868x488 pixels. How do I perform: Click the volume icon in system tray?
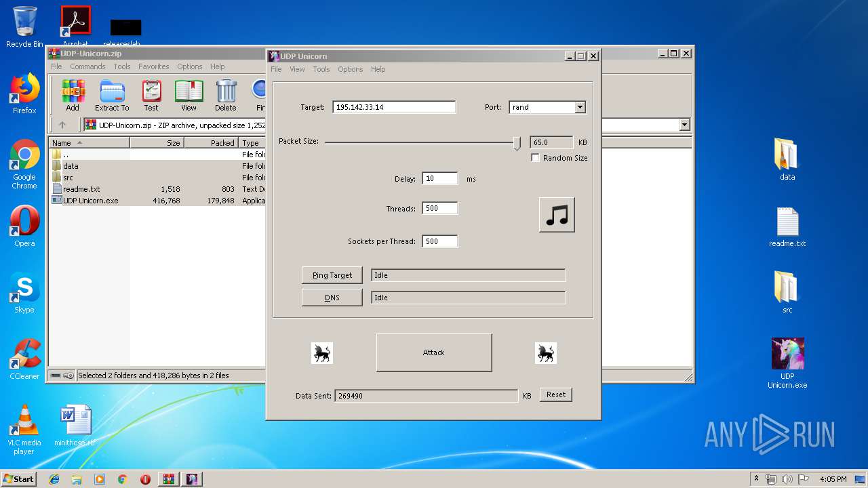(x=787, y=479)
